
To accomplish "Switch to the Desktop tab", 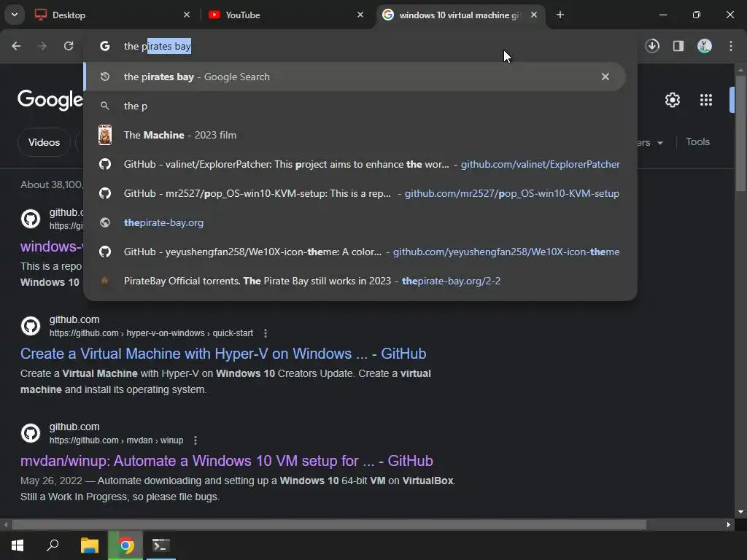I will 113,15.
